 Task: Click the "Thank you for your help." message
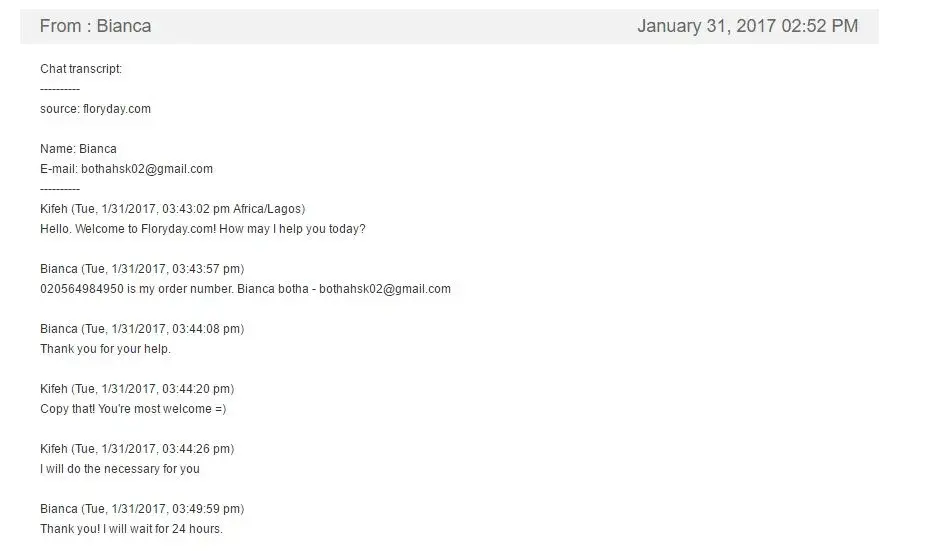pyautogui.click(x=105, y=349)
